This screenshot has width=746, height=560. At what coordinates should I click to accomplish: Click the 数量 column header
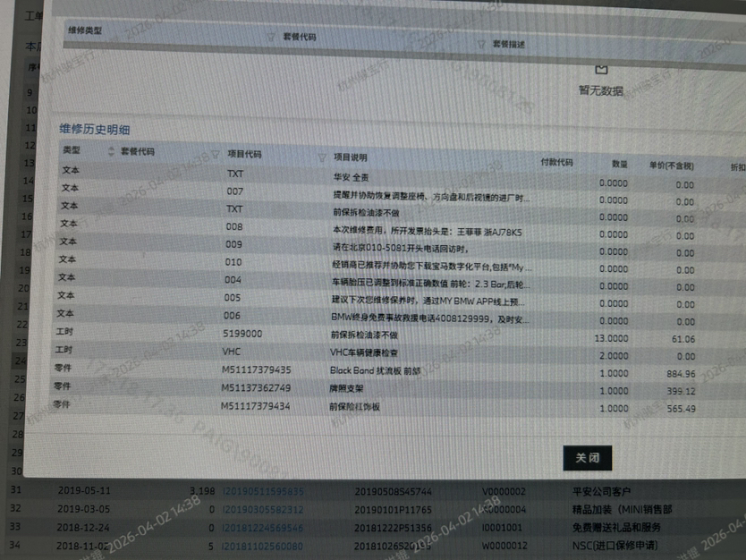tap(619, 165)
